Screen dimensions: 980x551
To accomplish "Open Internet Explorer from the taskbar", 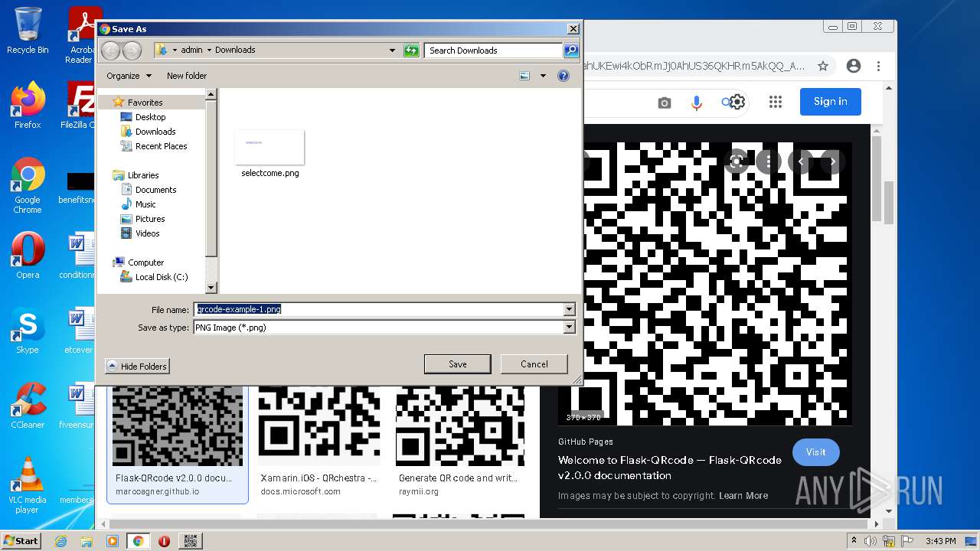I will [60, 541].
